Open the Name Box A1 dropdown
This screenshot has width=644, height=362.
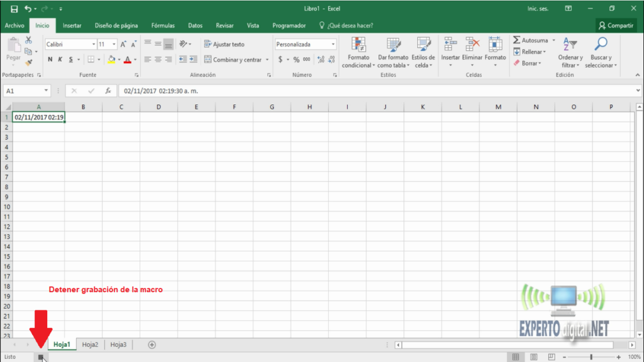[x=47, y=91]
